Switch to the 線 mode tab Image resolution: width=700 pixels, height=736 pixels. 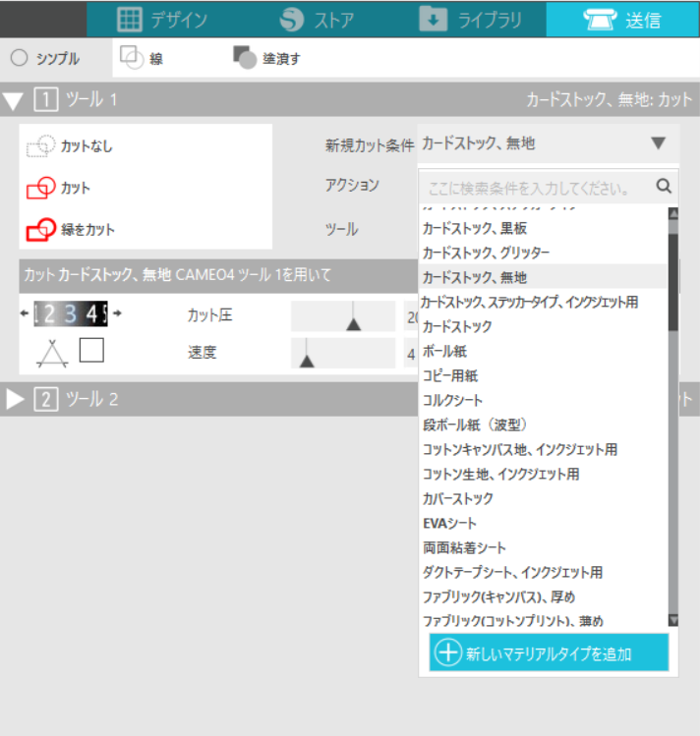(142, 58)
